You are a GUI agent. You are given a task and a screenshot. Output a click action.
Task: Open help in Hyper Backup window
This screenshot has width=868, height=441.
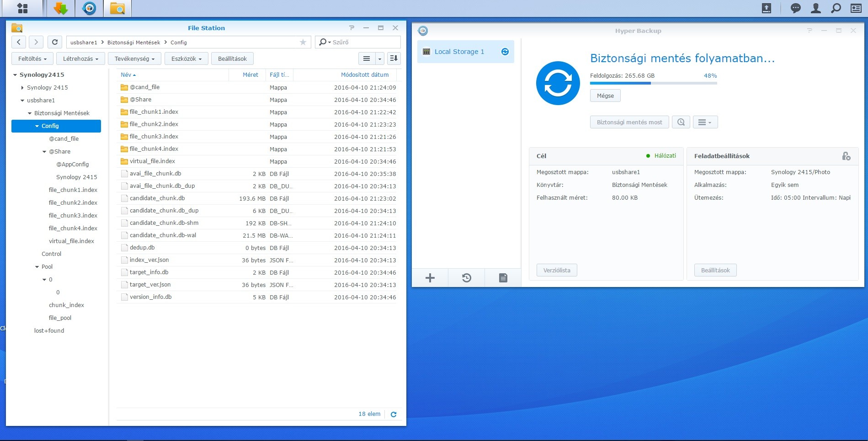pos(809,31)
